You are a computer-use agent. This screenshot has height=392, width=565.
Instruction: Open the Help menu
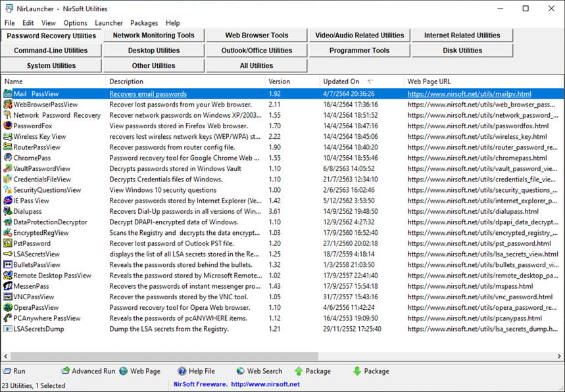tap(172, 23)
